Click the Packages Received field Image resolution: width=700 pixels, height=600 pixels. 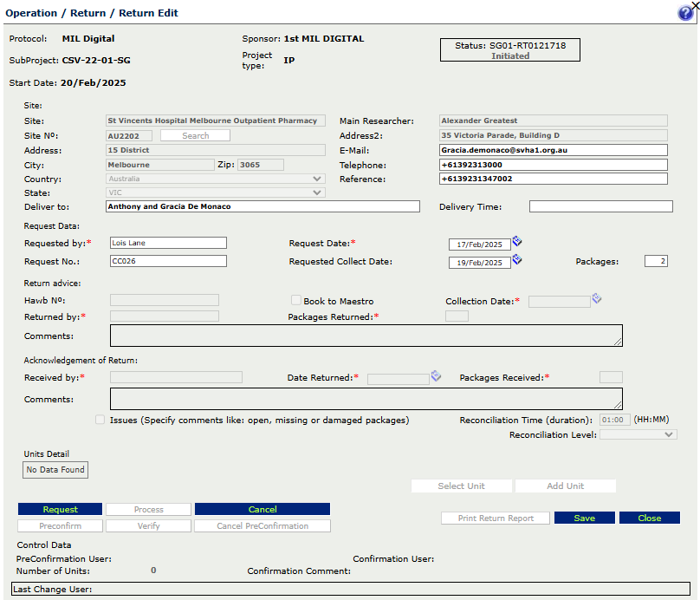(x=611, y=377)
